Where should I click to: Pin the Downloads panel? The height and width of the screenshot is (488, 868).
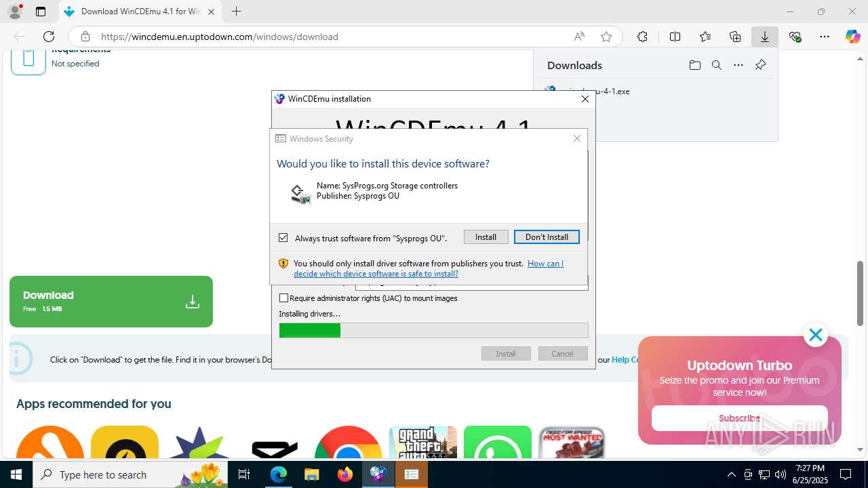[760, 65]
